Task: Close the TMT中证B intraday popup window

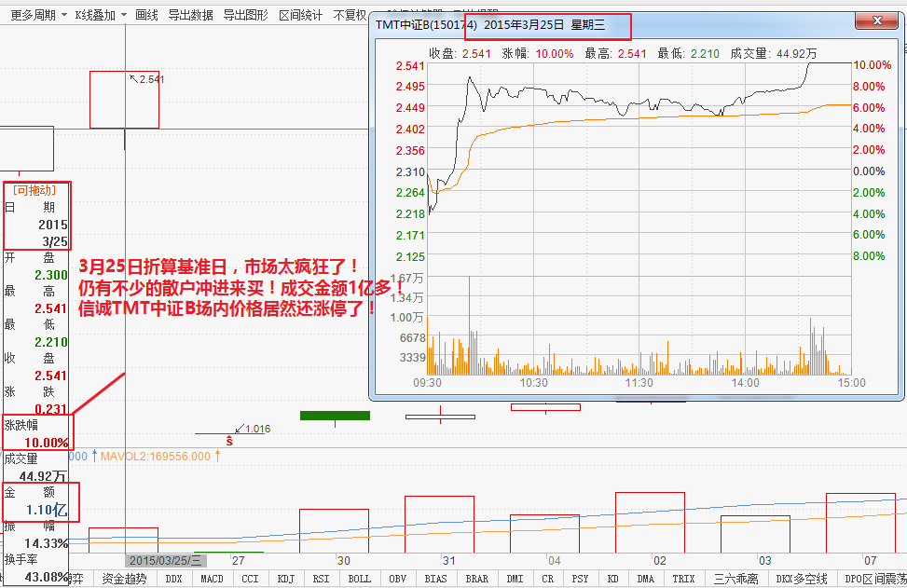Action: (x=877, y=21)
